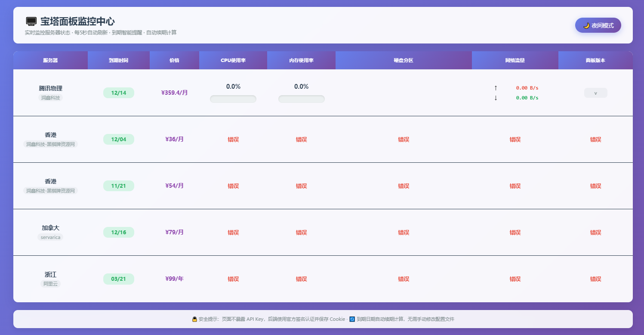Click the panel version badge for 腾讯物理

(x=595, y=93)
